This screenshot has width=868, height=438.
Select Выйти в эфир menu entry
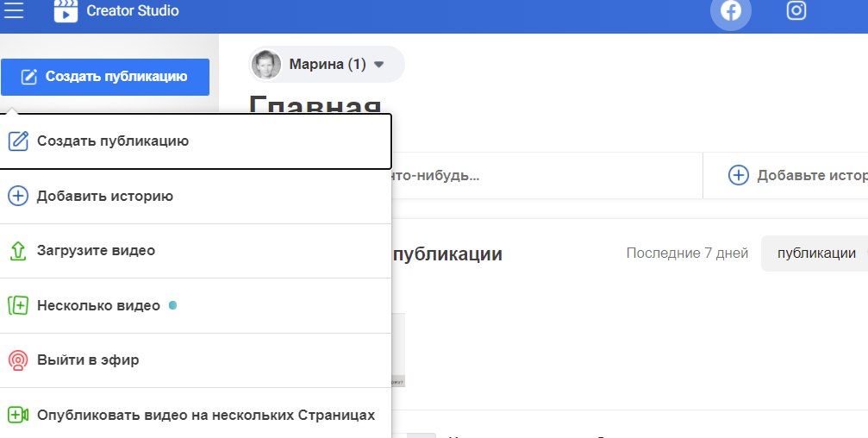(195, 360)
